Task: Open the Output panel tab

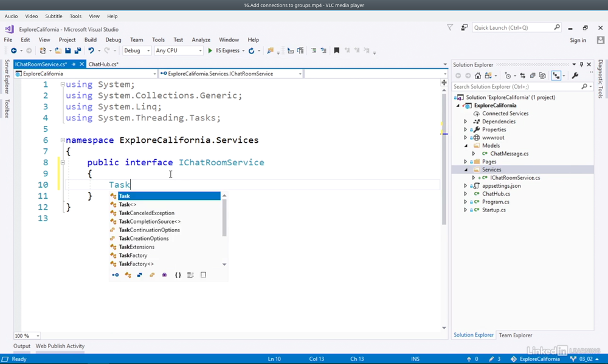Action: click(22, 346)
